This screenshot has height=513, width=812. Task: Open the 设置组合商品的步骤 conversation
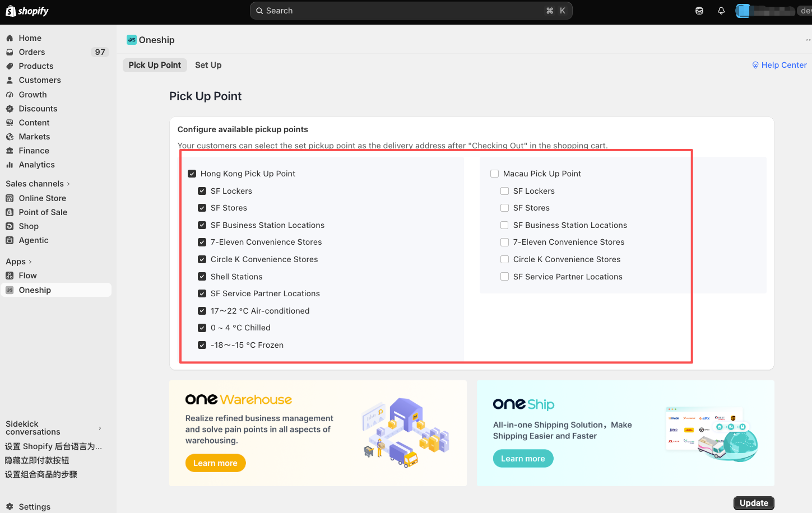(41, 474)
